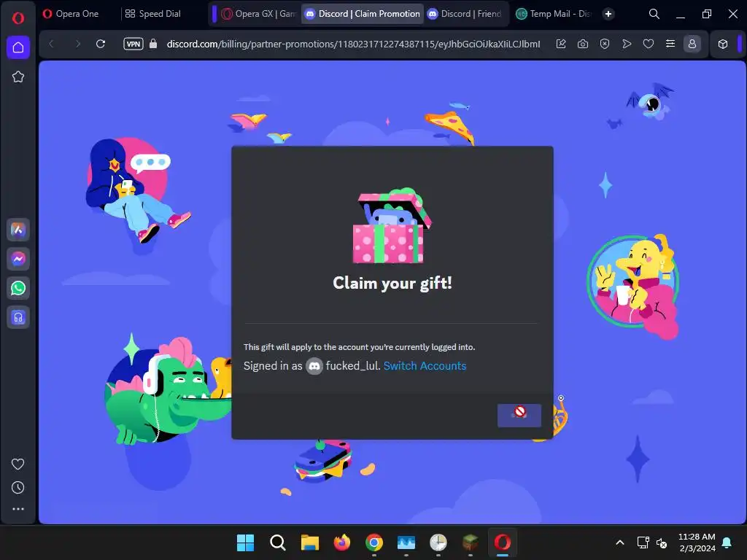Open Windows taskbar search
Viewport: 747px width, 560px height.
click(x=277, y=542)
